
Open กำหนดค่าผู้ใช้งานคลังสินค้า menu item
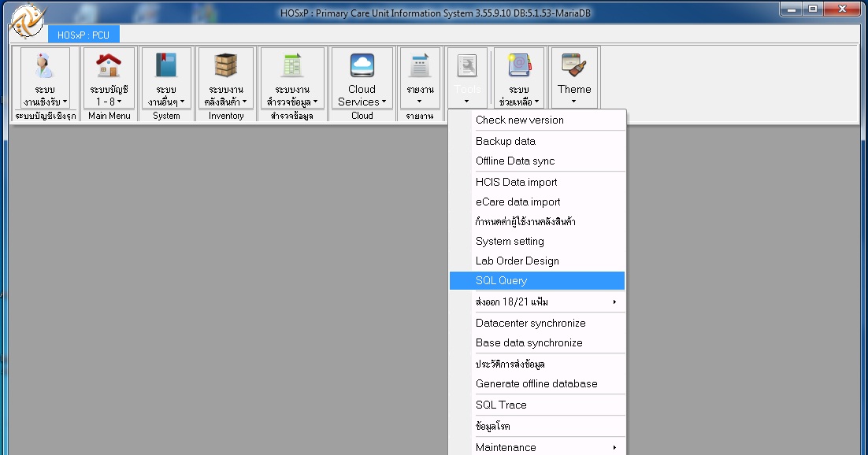(x=537, y=221)
